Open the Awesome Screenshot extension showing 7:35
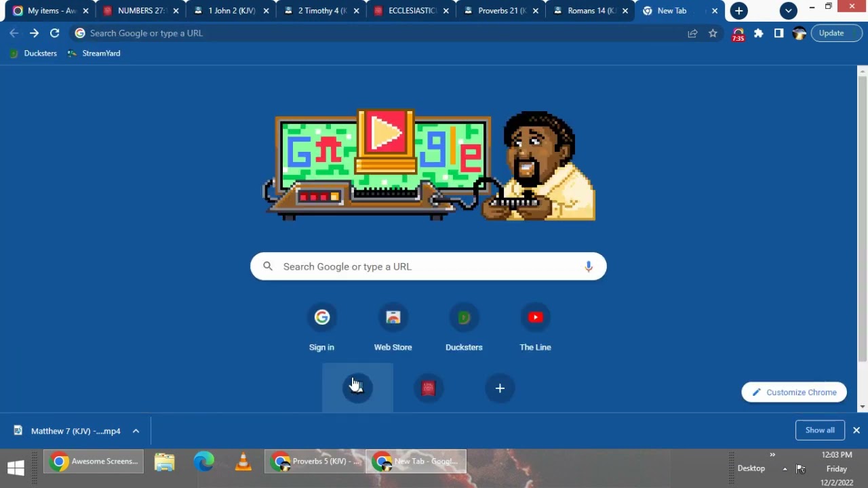The height and width of the screenshot is (488, 868). (738, 34)
